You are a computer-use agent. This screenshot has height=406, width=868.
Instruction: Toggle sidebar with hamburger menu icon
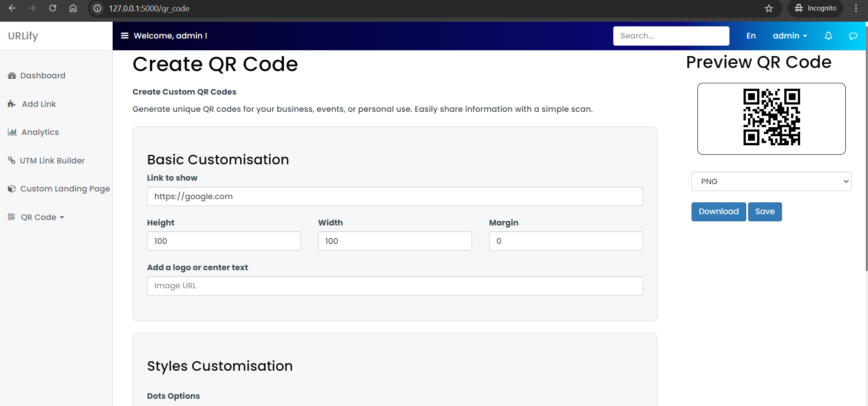[124, 36]
